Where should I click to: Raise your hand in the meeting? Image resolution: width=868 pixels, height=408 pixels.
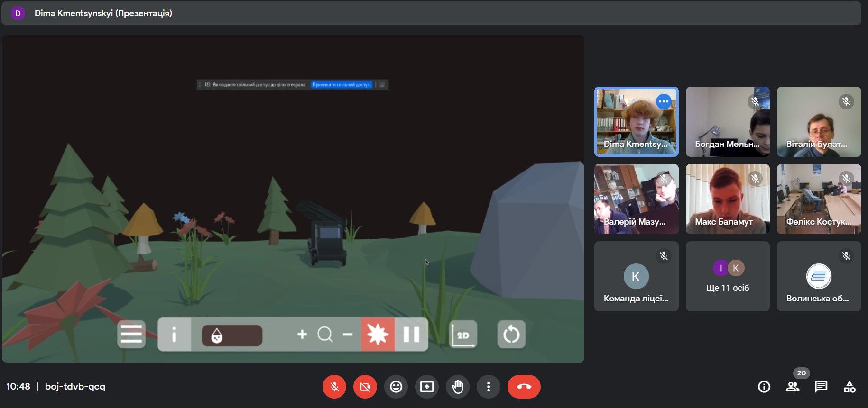pos(457,387)
